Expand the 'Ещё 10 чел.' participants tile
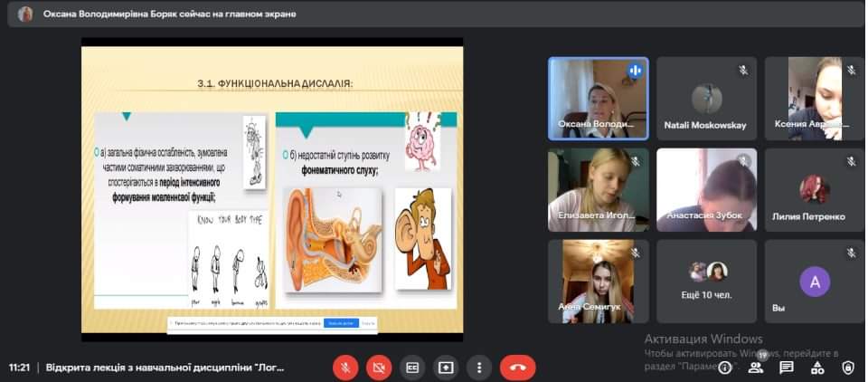This screenshot has height=382, width=868. tap(705, 281)
